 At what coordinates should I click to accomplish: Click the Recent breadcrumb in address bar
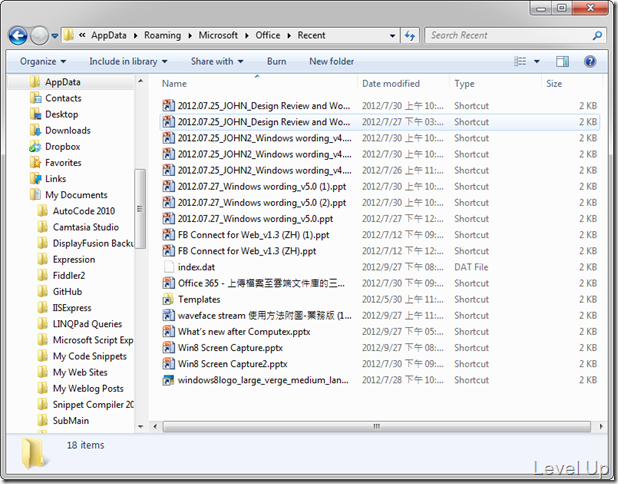coord(311,35)
